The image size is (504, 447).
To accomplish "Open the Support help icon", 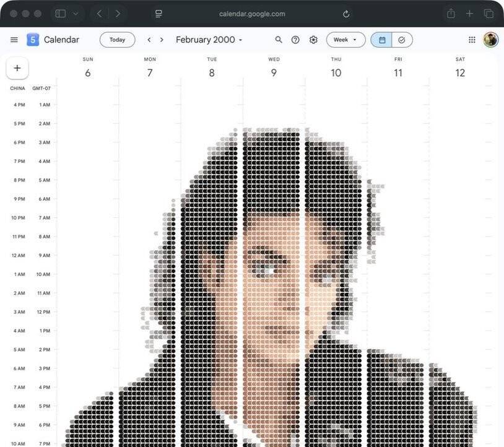I will [295, 40].
